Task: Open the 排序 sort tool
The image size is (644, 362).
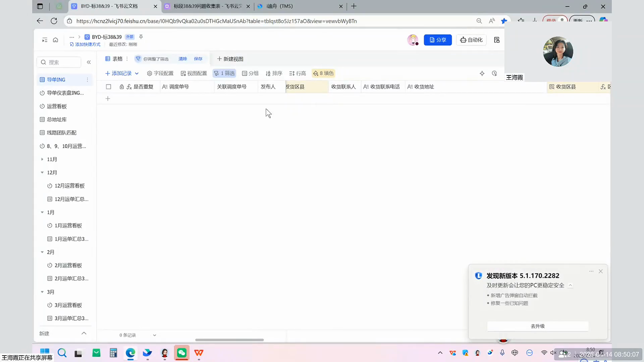Action: [x=274, y=73]
